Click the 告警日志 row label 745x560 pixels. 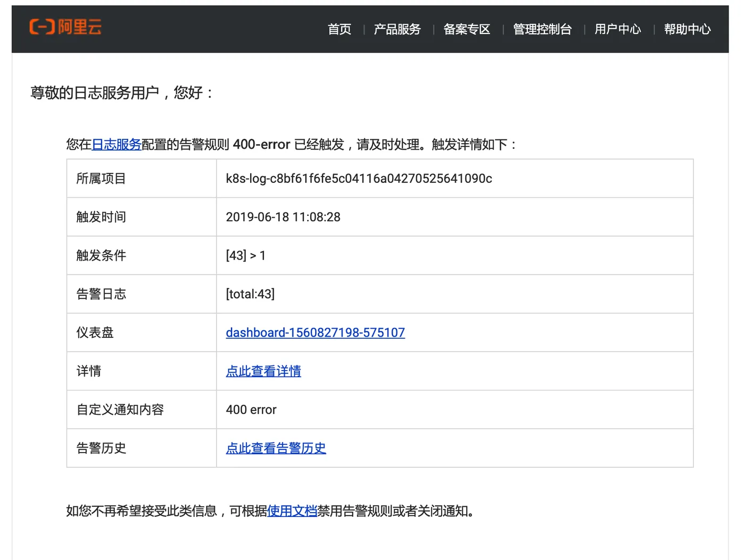pyautogui.click(x=101, y=294)
